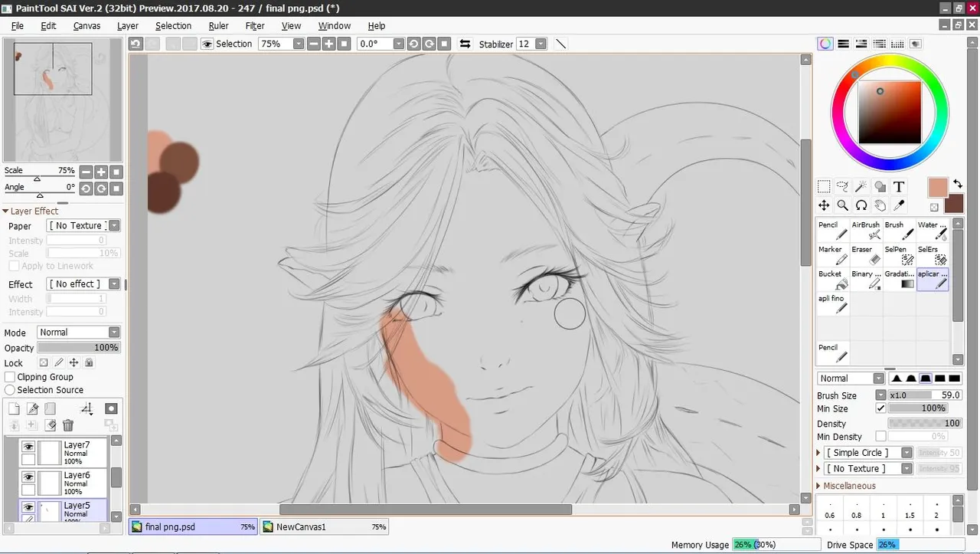Toggle the lock-all padlock for layer
980x554 pixels.
coord(89,363)
